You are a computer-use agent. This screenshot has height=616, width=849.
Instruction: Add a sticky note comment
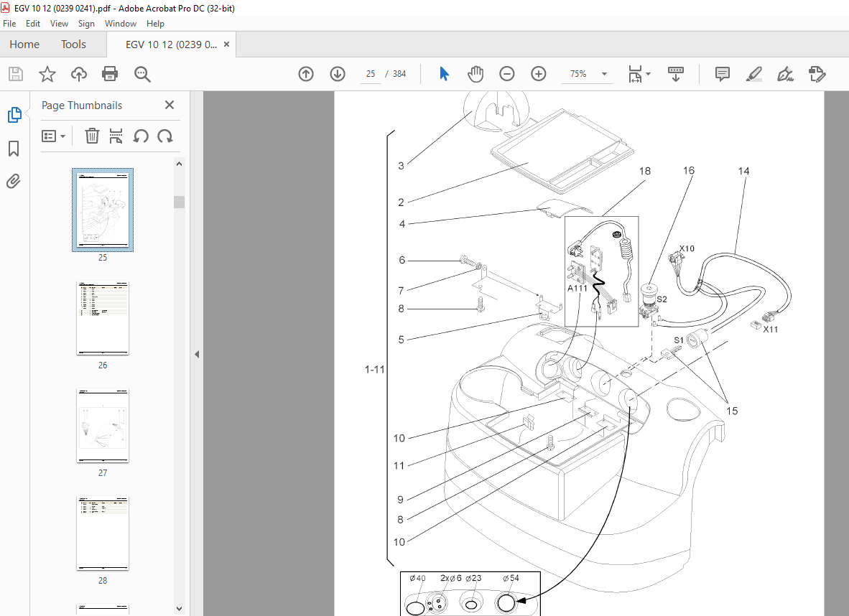click(x=723, y=74)
